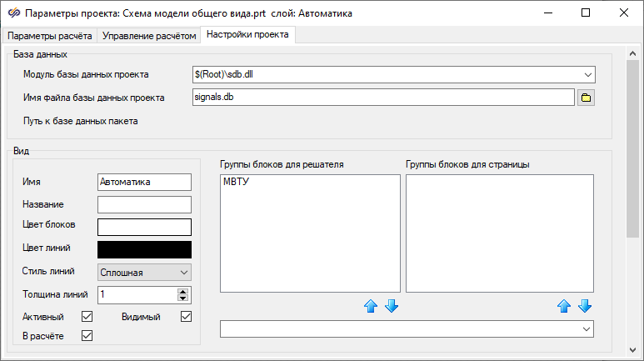Select МВТУ in solver block groups list
Viewport: 644px width, 361px height.
(x=238, y=183)
